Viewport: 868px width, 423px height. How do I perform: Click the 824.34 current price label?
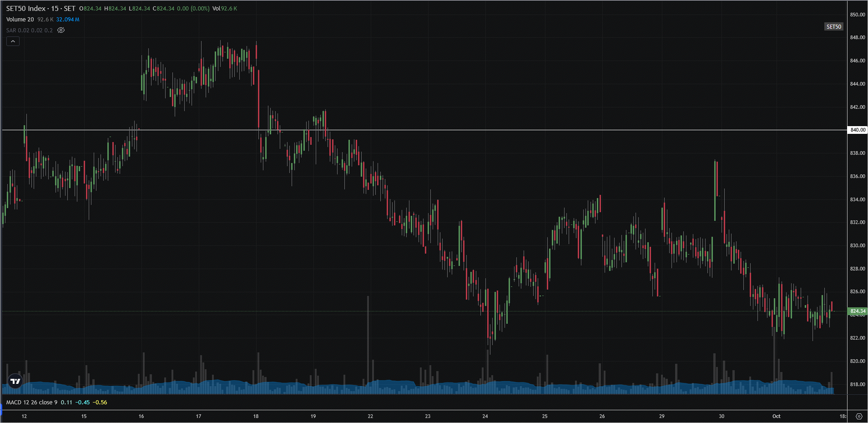pyautogui.click(x=858, y=311)
